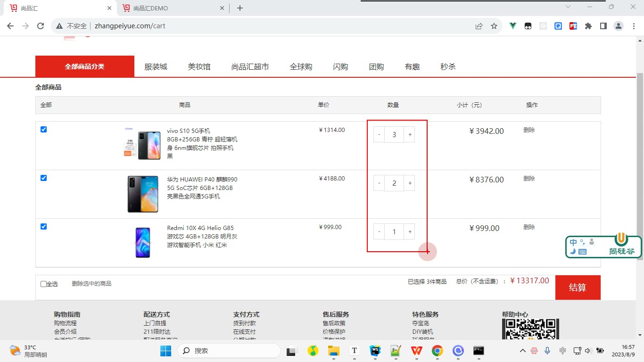Click the red 结算 checkout button
Screen dimensions: 644x362
click(578, 288)
